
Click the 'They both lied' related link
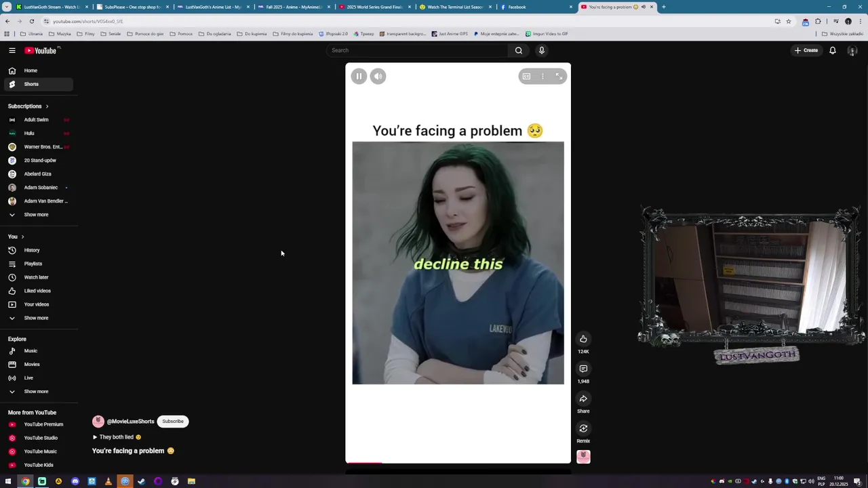[x=117, y=437]
